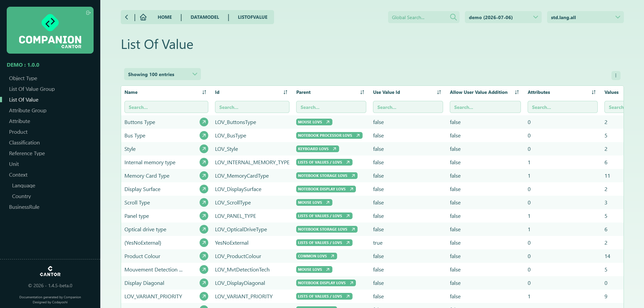Expand the Showing 100 entries dropdown
The width and height of the screenshot is (644, 308).
pyautogui.click(x=162, y=74)
